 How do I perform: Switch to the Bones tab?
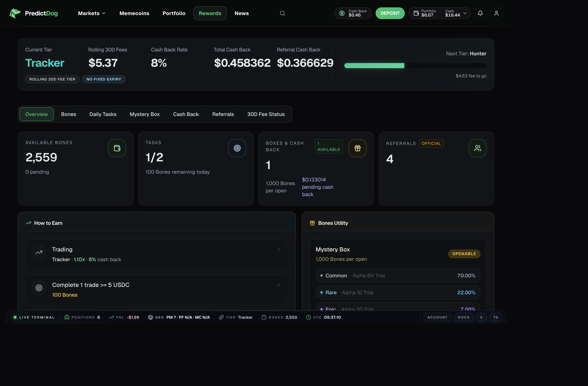[x=69, y=114]
